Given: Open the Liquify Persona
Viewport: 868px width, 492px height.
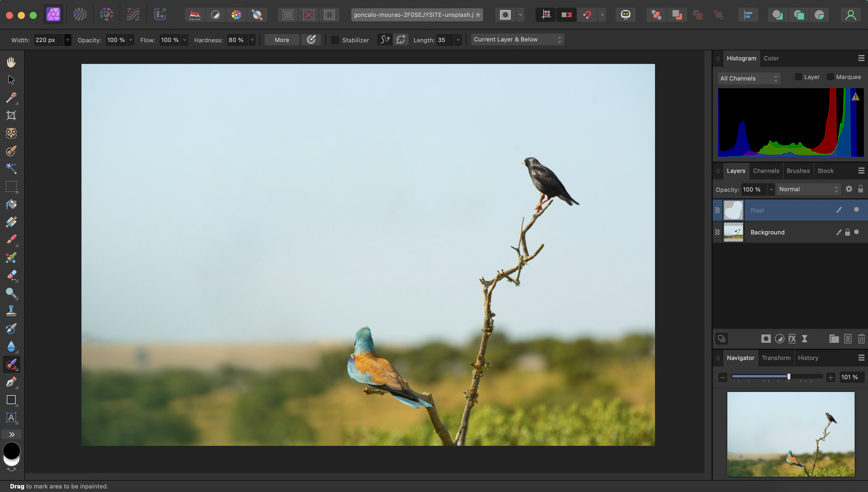Looking at the screenshot, I should pyautogui.click(x=79, y=15).
